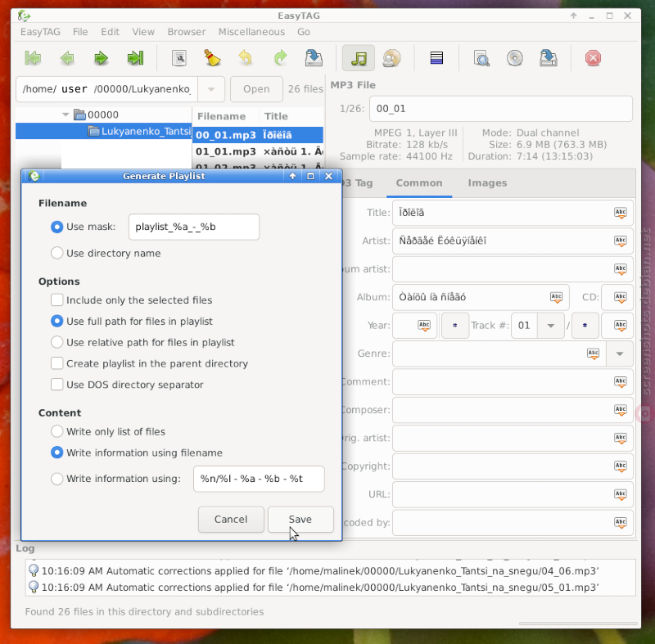Save files with the toolbar save icon
655x644 pixels.
tap(314, 58)
